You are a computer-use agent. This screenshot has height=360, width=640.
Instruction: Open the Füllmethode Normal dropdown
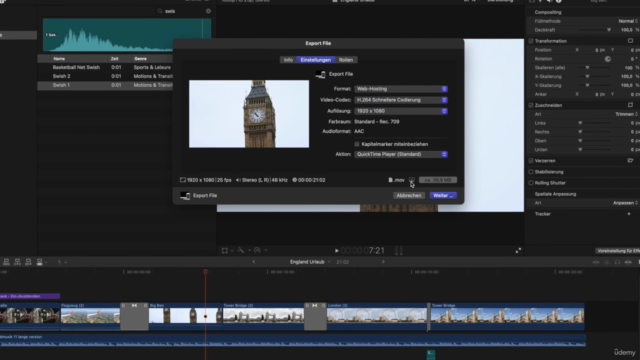click(x=627, y=21)
